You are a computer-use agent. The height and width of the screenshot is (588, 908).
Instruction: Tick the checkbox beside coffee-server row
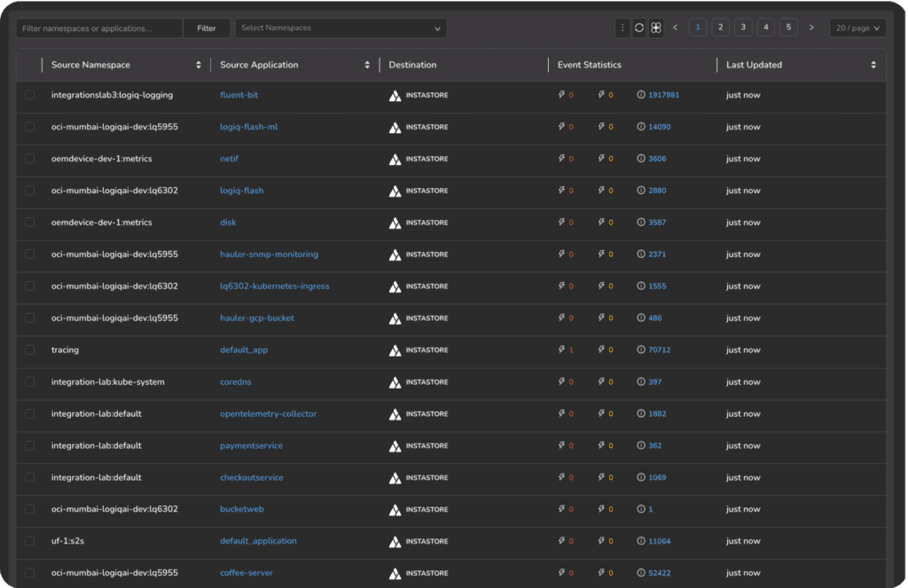click(28, 572)
